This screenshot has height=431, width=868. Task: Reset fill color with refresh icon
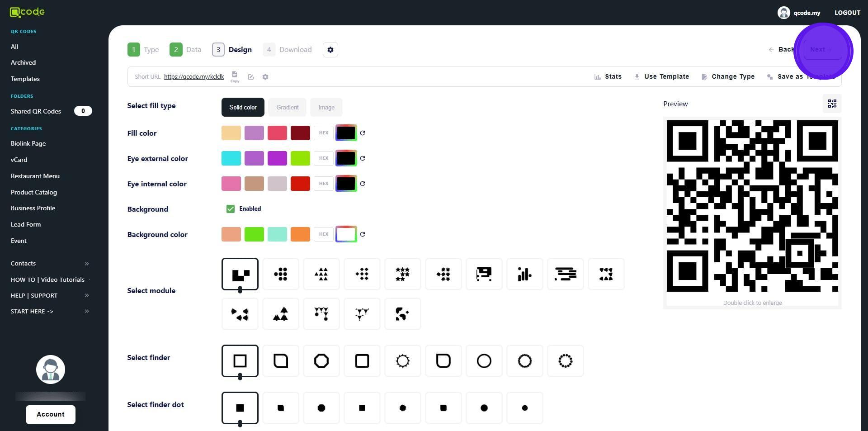click(x=363, y=133)
